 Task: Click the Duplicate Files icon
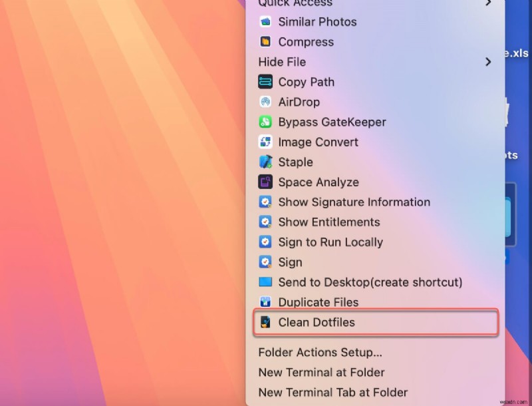[x=265, y=302]
